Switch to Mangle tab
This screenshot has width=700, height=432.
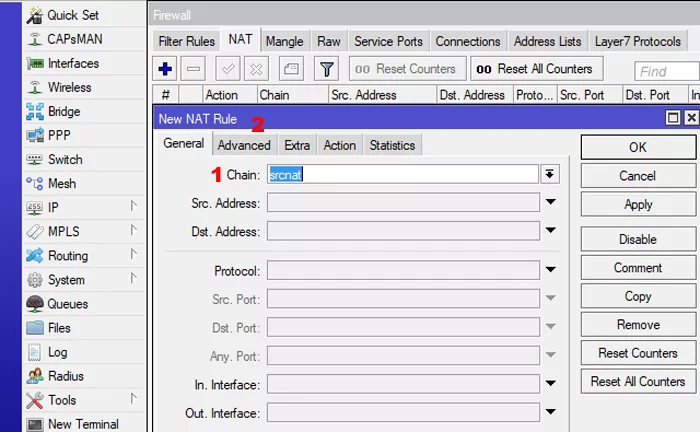284,42
